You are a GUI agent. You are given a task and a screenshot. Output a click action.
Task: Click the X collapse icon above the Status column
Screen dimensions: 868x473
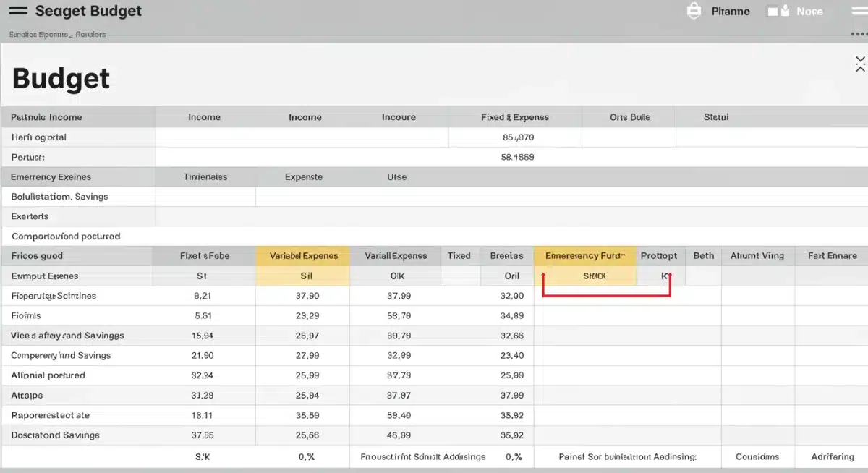860,64
